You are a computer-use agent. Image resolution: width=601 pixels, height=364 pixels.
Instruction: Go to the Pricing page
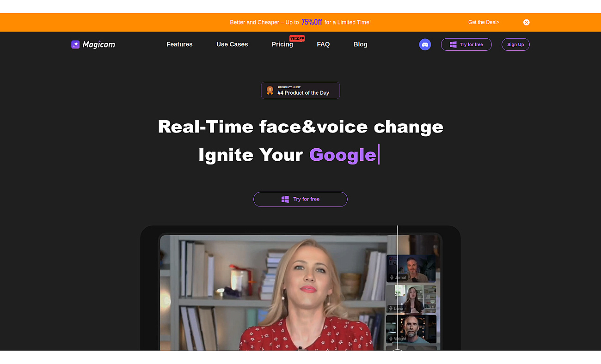click(x=282, y=44)
